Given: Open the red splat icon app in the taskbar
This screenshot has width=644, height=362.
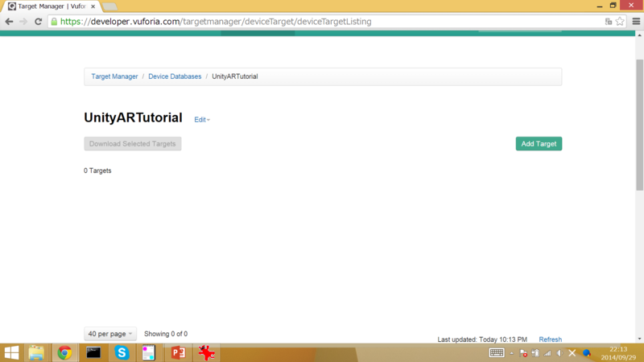Looking at the screenshot, I should click(206, 352).
